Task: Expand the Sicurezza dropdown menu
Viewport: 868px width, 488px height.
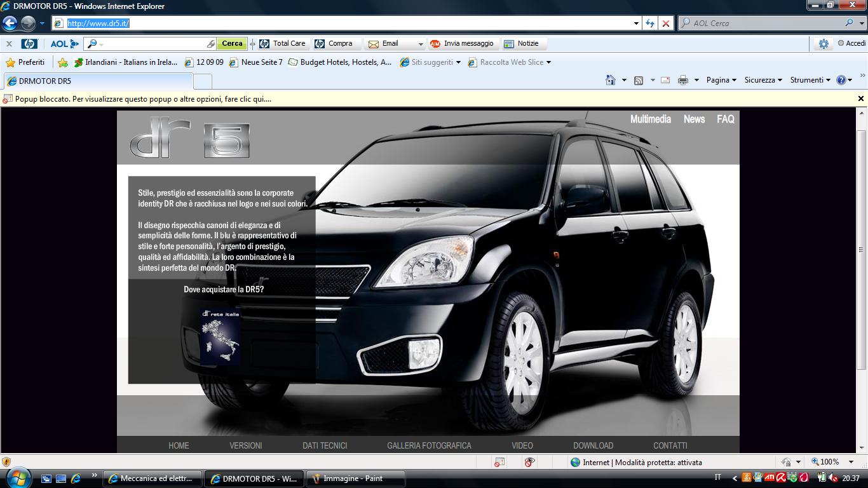Action: click(x=763, y=80)
